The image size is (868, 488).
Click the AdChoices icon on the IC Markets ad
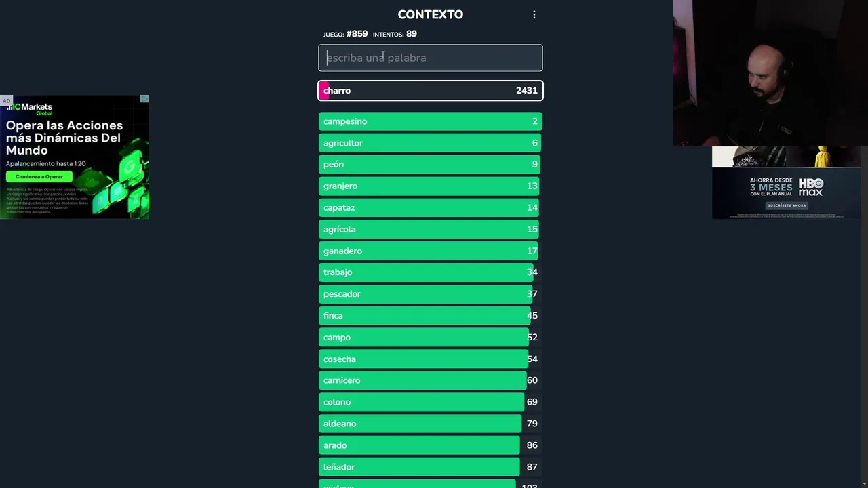click(x=144, y=99)
